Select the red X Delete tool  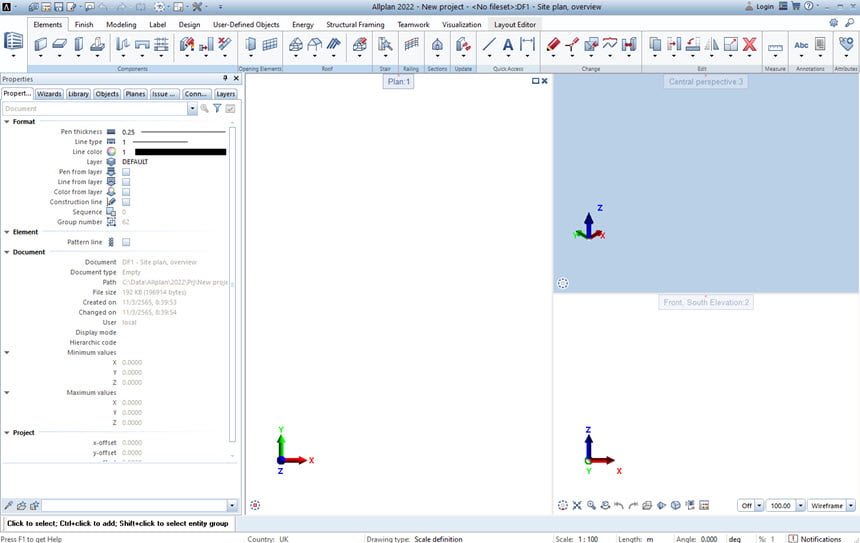click(749, 44)
